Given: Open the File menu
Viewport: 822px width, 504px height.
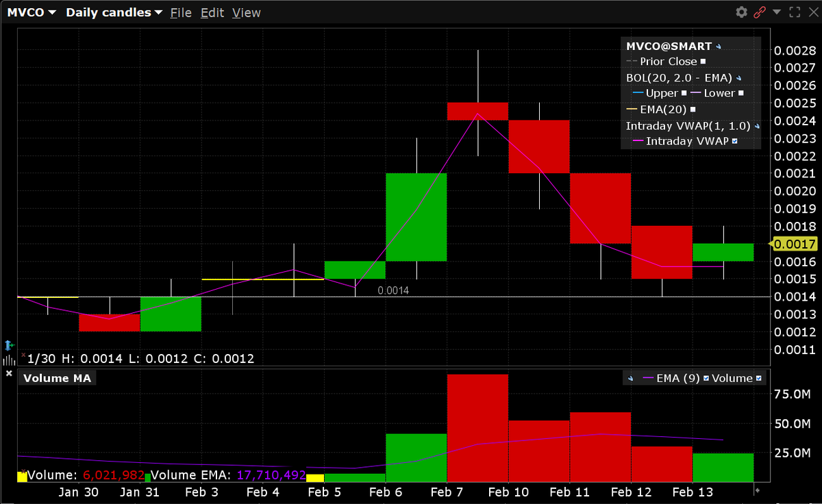Looking at the screenshot, I should point(181,12).
